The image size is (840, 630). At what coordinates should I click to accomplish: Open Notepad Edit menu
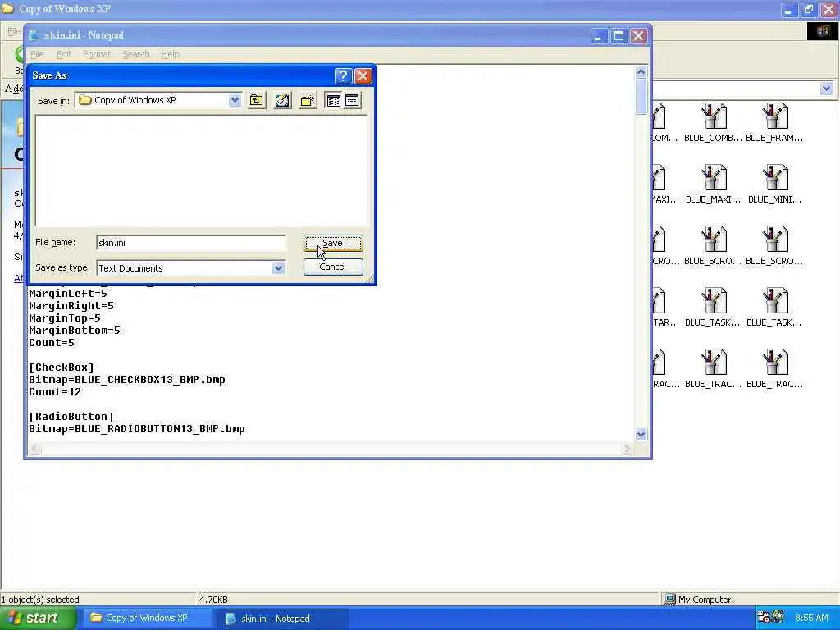tap(64, 55)
